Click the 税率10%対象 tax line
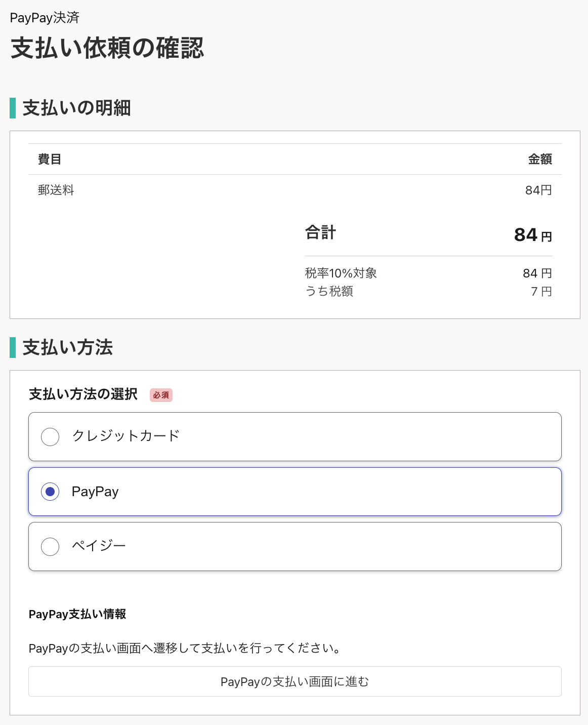The height and width of the screenshot is (725, 588). pos(343,272)
